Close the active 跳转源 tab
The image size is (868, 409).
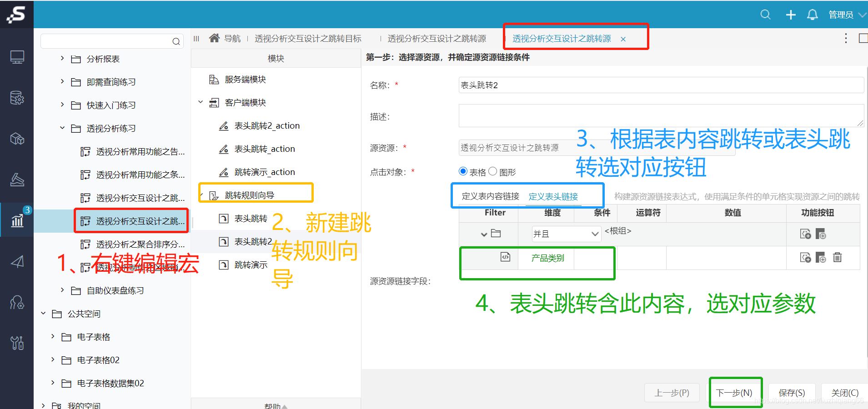coord(623,39)
